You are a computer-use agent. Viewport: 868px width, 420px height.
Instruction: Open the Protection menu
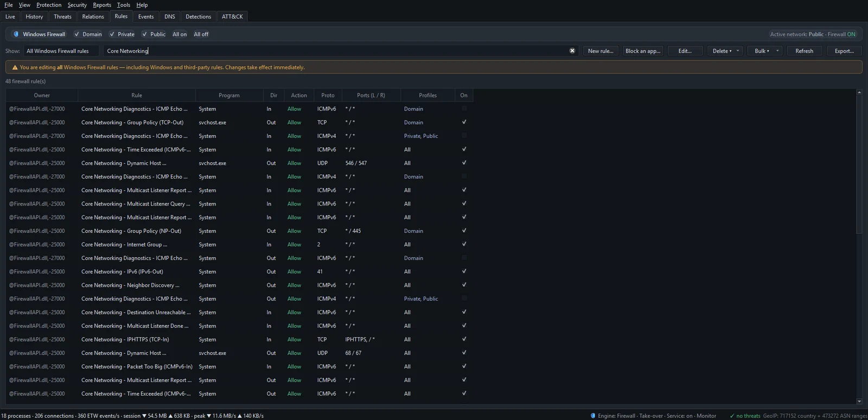point(49,5)
